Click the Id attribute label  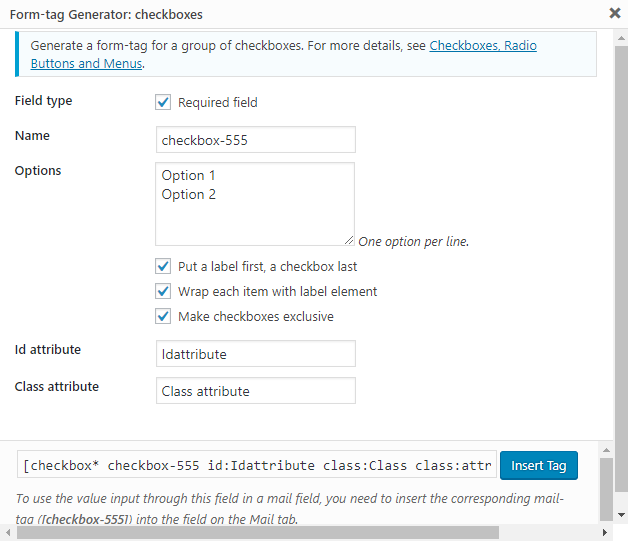48,350
